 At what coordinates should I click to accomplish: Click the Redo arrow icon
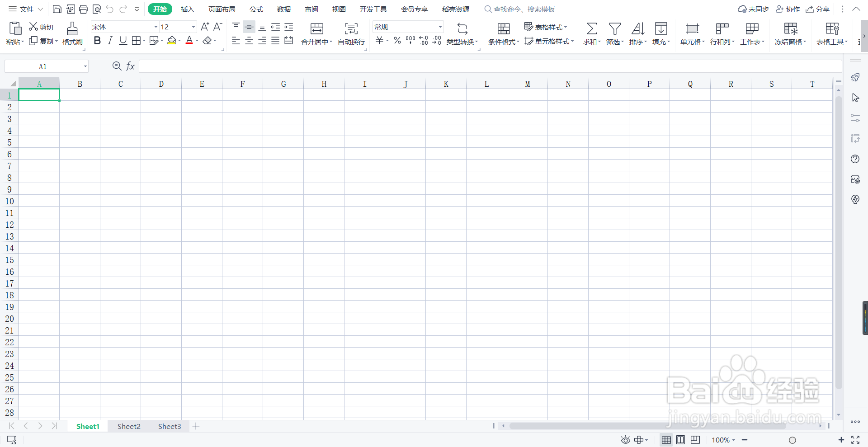point(123,9)
